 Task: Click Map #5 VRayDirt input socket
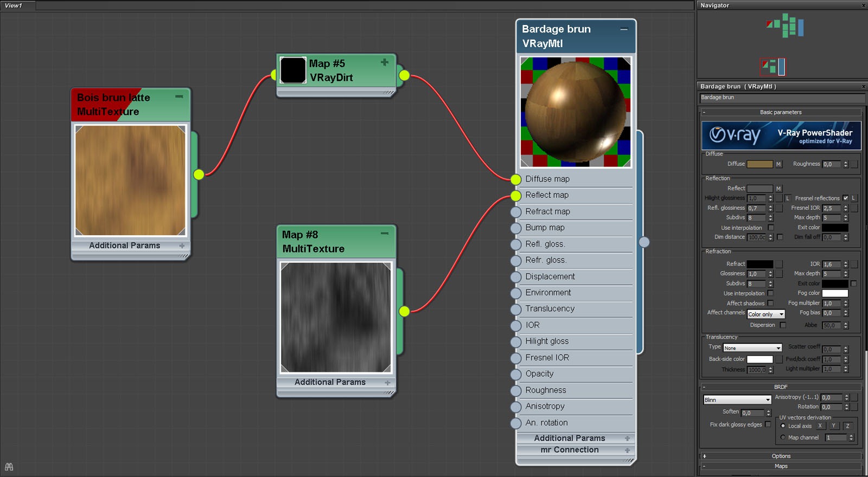[273, 75]
